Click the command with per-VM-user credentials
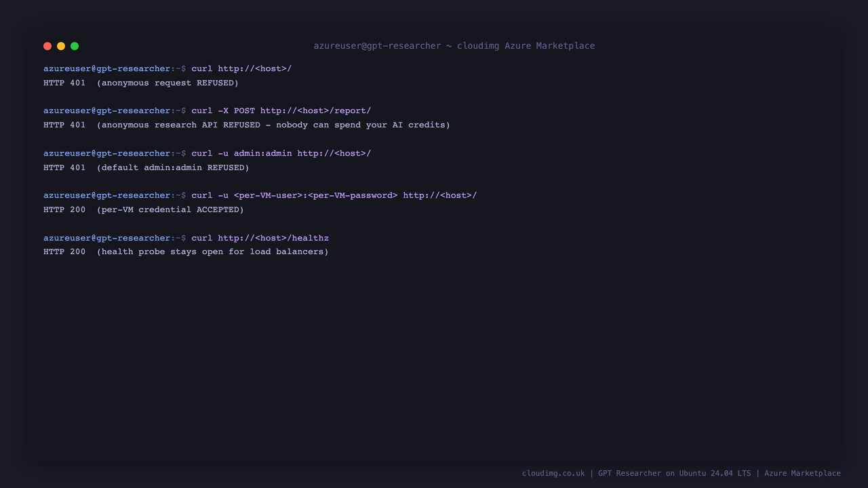The image size is (868, 488). point(334,195)
